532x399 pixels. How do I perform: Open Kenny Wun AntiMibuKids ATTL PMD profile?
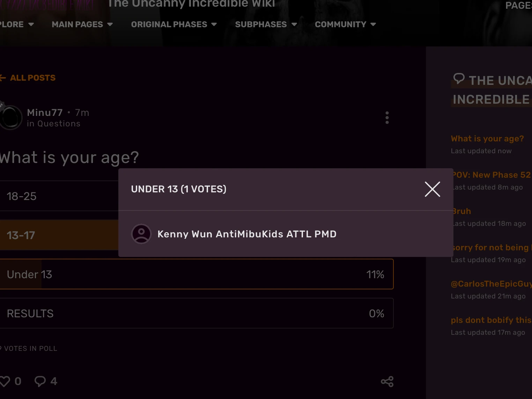click(247, 234)
